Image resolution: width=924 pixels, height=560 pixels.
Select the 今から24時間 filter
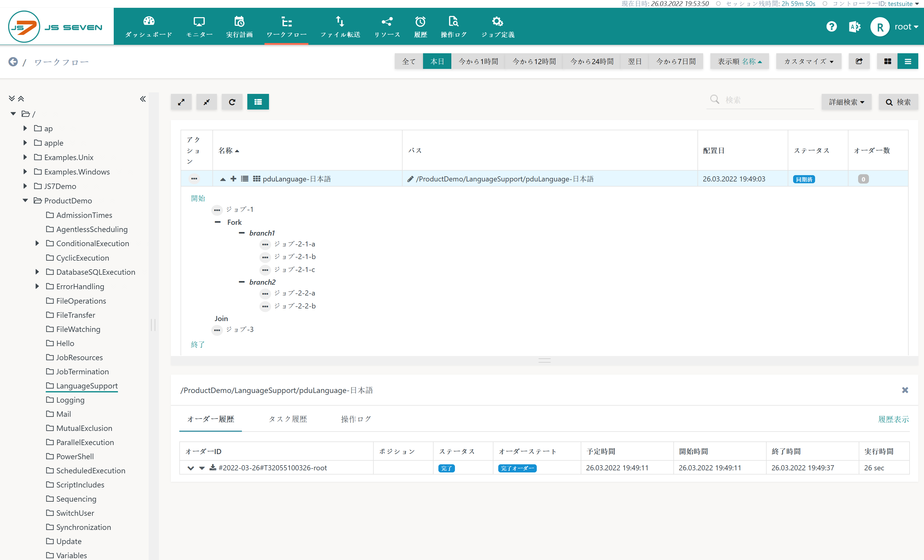592,61
